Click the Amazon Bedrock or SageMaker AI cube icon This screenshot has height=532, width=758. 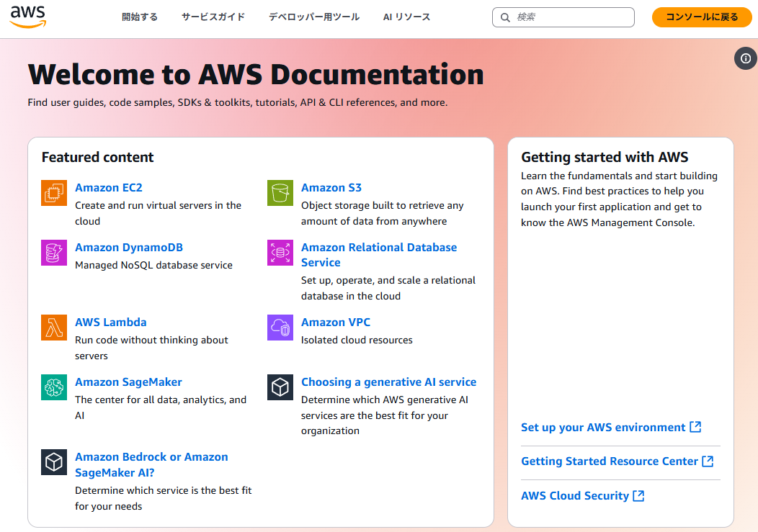[x=54, y=462]
